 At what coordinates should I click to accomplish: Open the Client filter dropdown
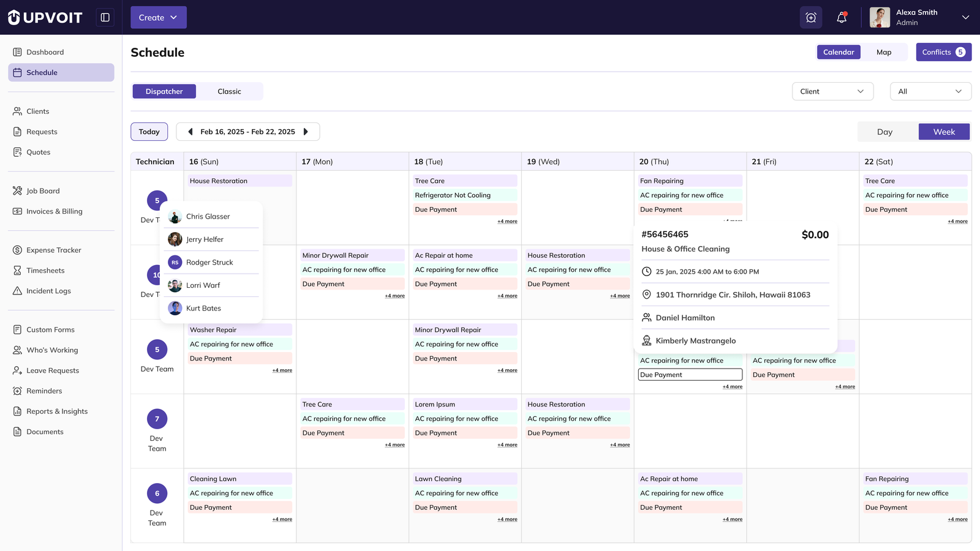pos(832,91)
